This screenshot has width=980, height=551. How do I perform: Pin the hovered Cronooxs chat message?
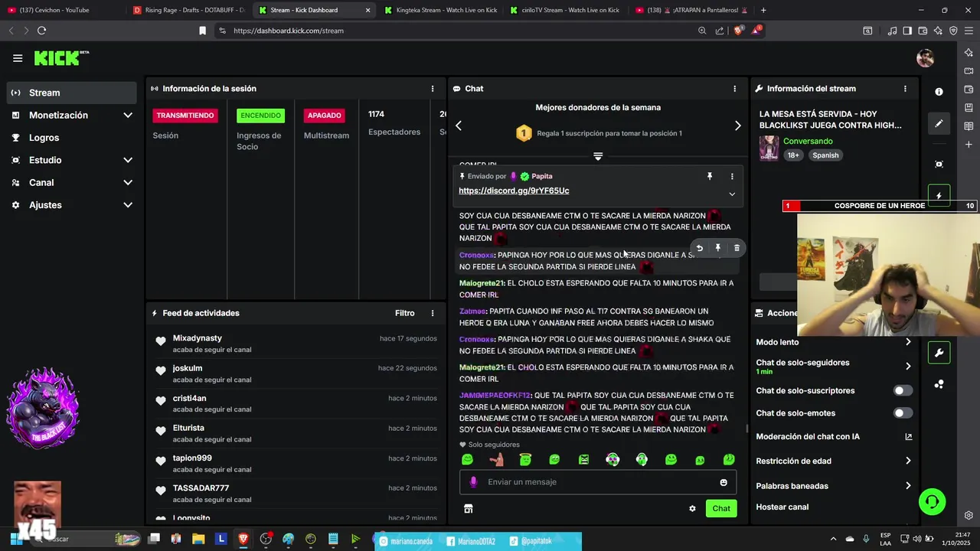tap(718, 248)
